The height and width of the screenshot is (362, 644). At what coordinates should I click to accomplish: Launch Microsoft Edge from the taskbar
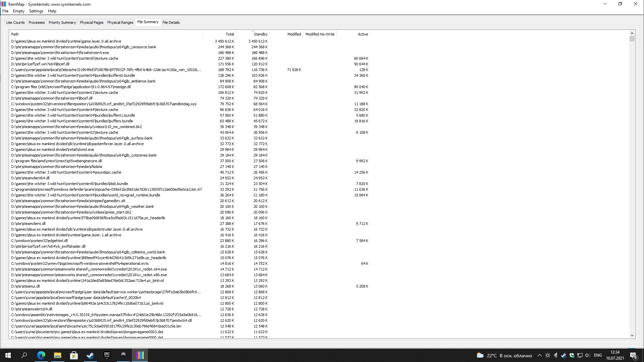click(x=41, y=355)
